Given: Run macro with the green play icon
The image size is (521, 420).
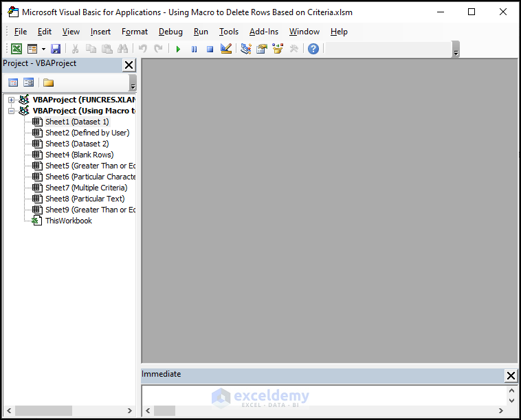Looking at the screenshot, I should [x=178, y=49].
